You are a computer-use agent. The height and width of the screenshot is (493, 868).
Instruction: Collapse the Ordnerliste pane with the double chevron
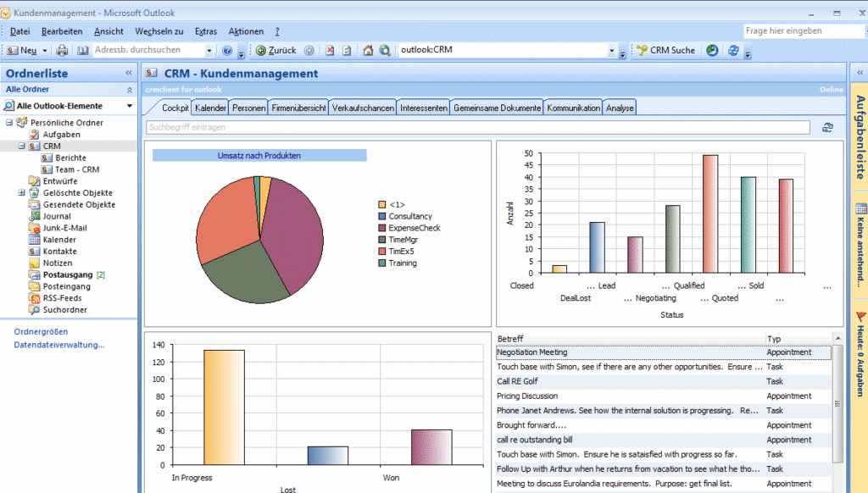(x=129, y=73)
